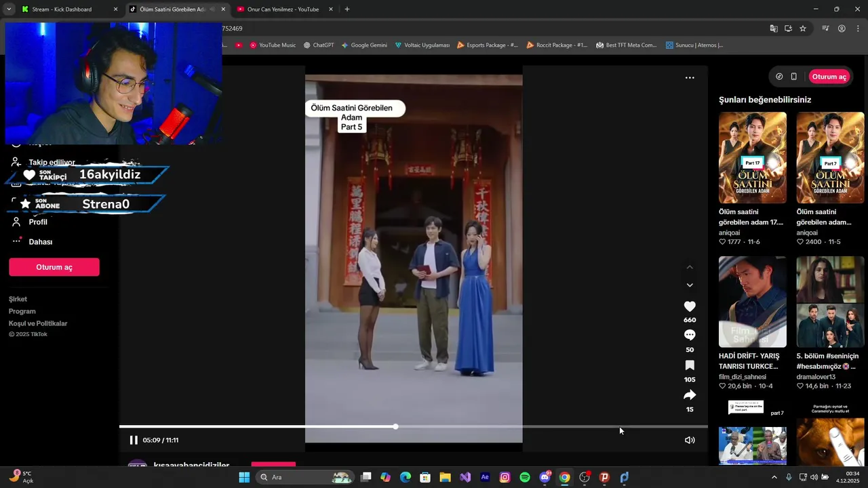Bookmark the video using the save icon
Viewport: 868px width, 488px height.
tap(690, 365)
